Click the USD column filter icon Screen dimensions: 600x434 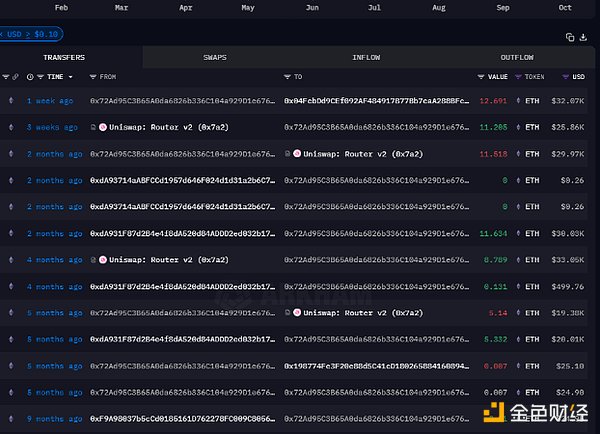point(565,76)
